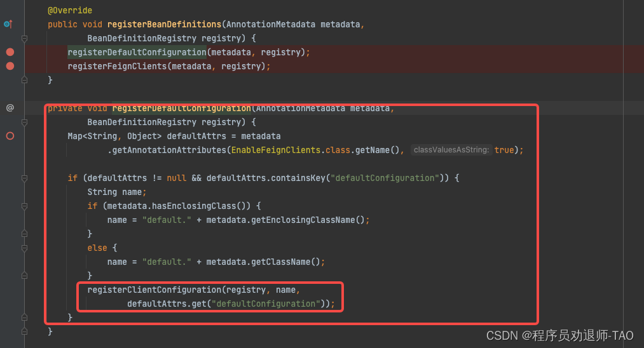The height and width of the screenshot is (348, 644).
Task: Click getAnnotationAttributes method call
Action: click(169, 150)
